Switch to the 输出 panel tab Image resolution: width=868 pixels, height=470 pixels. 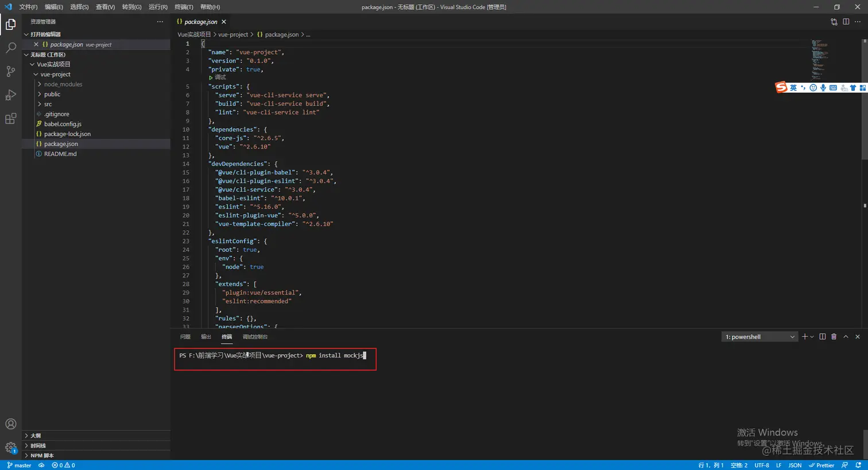[x=206, y=337]
